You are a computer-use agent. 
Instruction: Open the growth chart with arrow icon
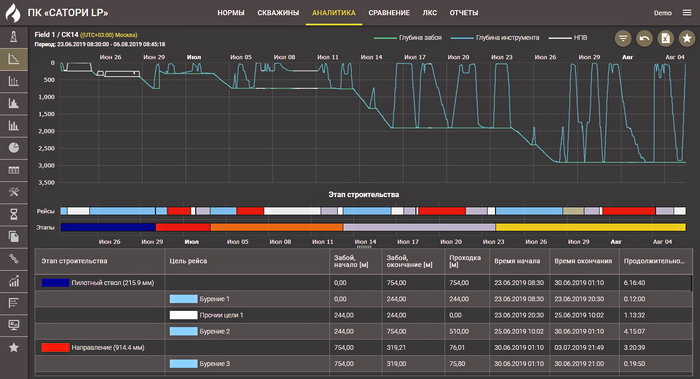[14, 281]
